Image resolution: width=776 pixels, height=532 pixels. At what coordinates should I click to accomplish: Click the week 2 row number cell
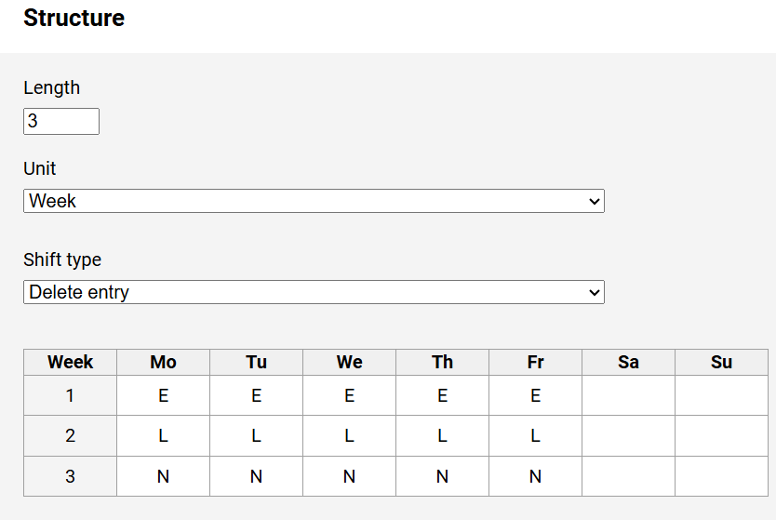[x=71, y=436]
